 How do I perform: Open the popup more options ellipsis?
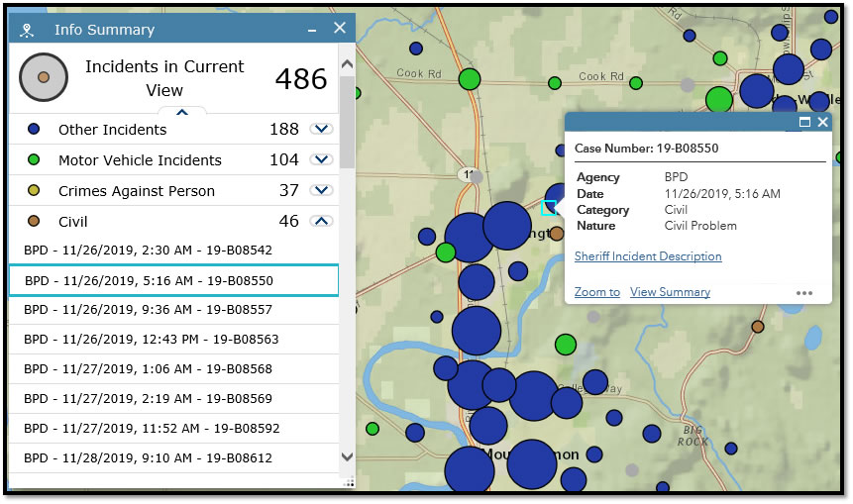point(804,292)
